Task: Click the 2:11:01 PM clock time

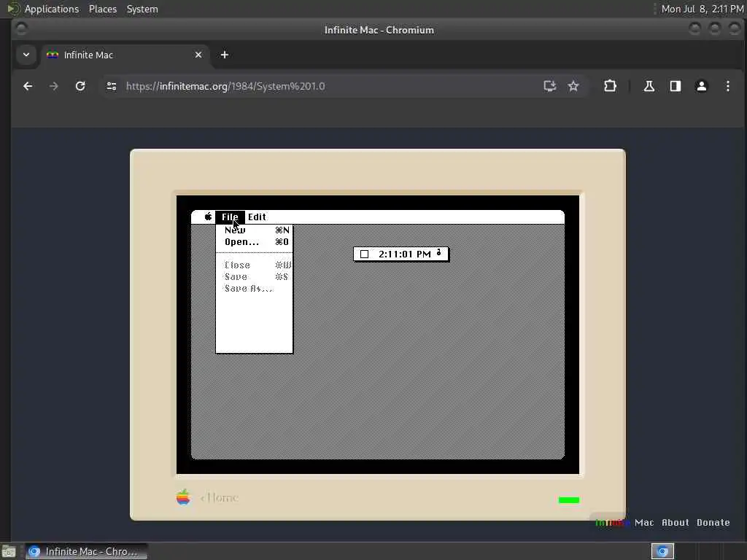Action: 404,254
